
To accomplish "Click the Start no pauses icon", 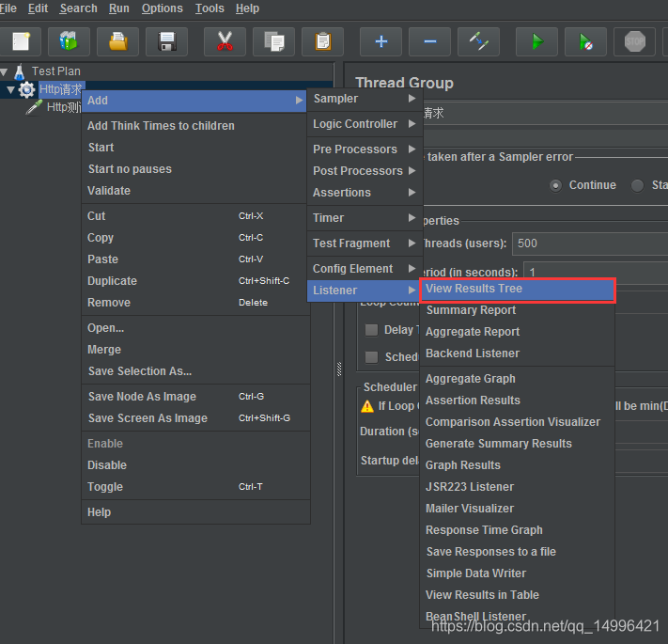I will [x=585, y=41].
